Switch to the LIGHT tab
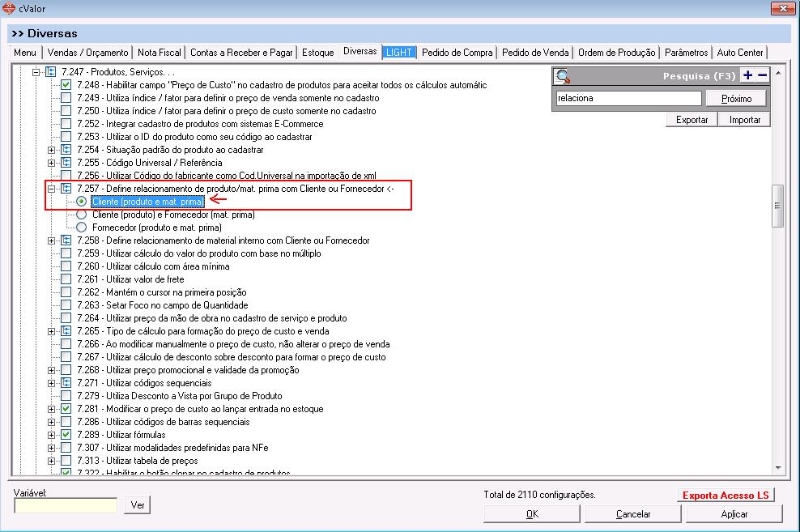The image size is (800, 532). 399,53
